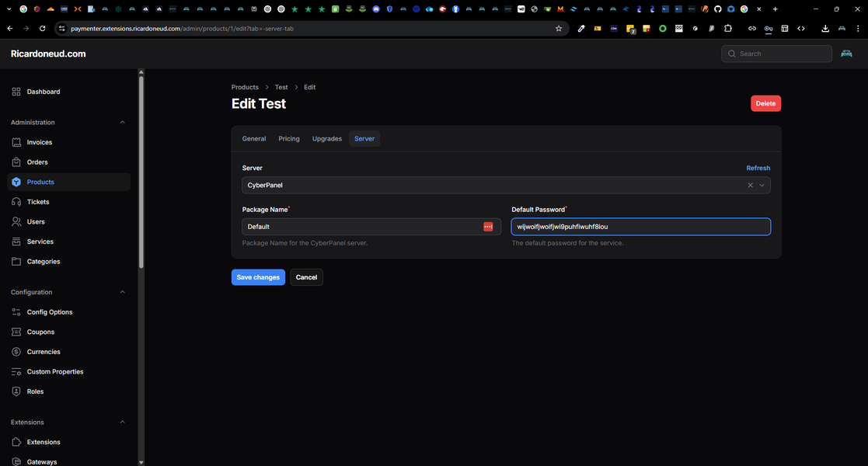Switch to the General tab

254,139
